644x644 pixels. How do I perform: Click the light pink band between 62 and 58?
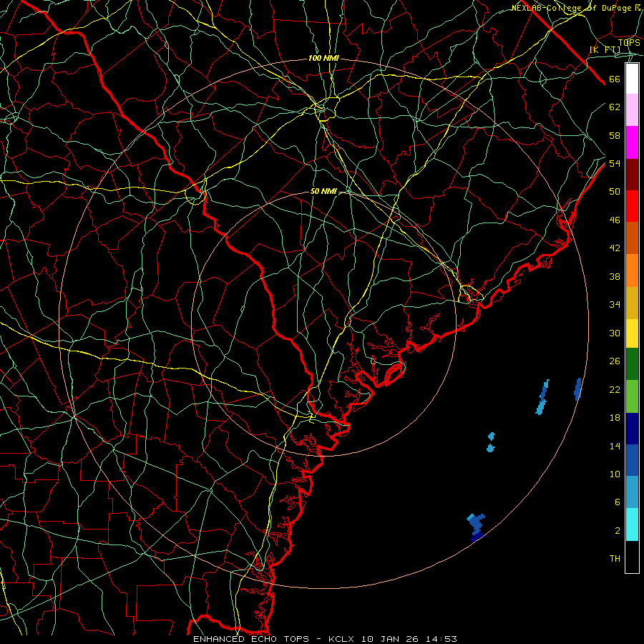tap(632, 109)
